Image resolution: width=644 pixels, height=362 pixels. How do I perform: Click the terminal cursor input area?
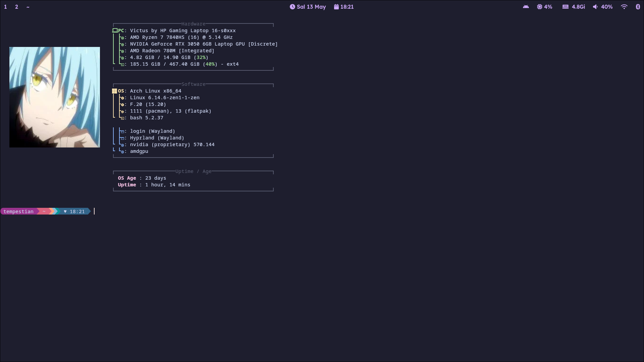[x=95, y=211]
